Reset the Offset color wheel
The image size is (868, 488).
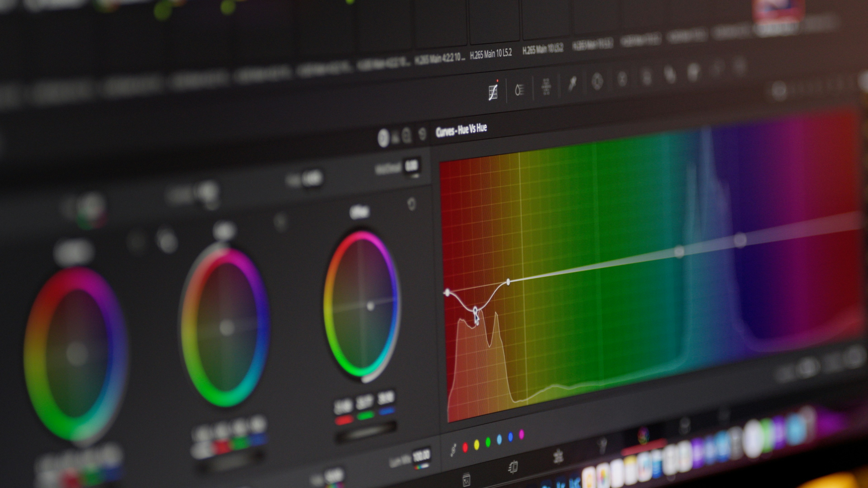(x=411, y=204)
